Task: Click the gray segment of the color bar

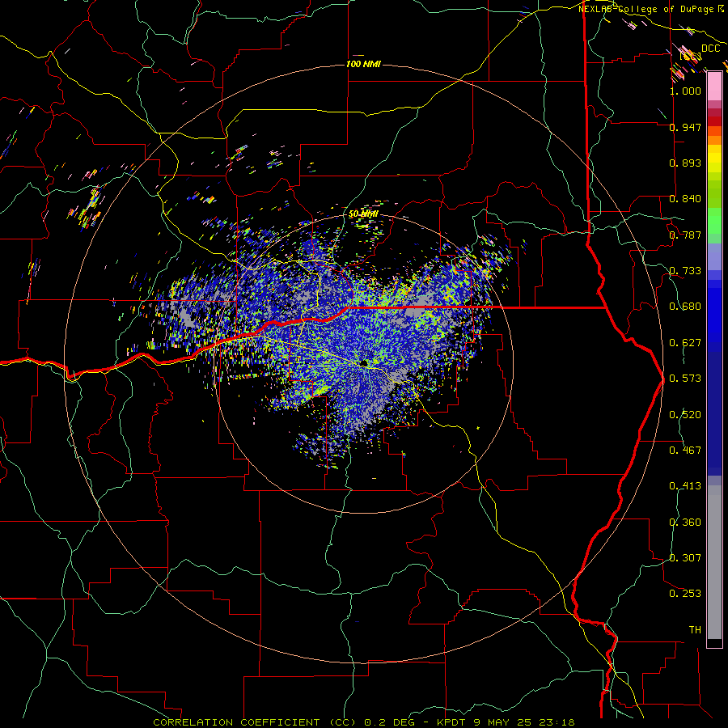Action: pos(714,562)
